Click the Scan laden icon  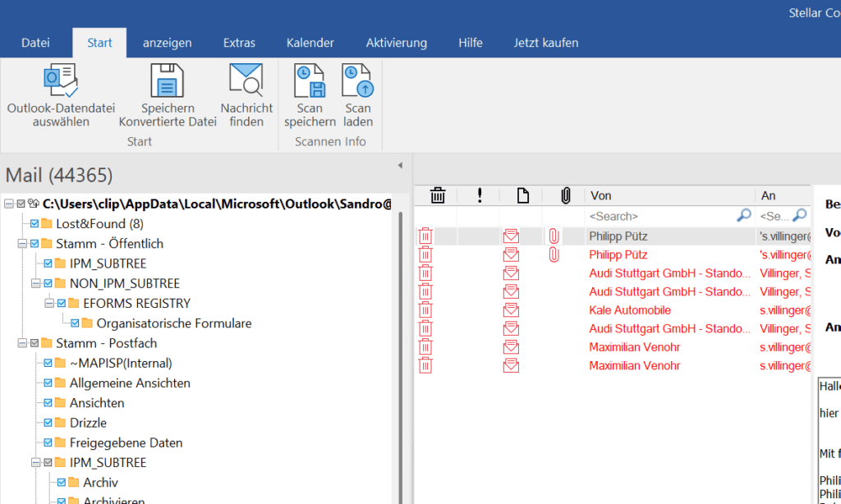click(358, 80)
